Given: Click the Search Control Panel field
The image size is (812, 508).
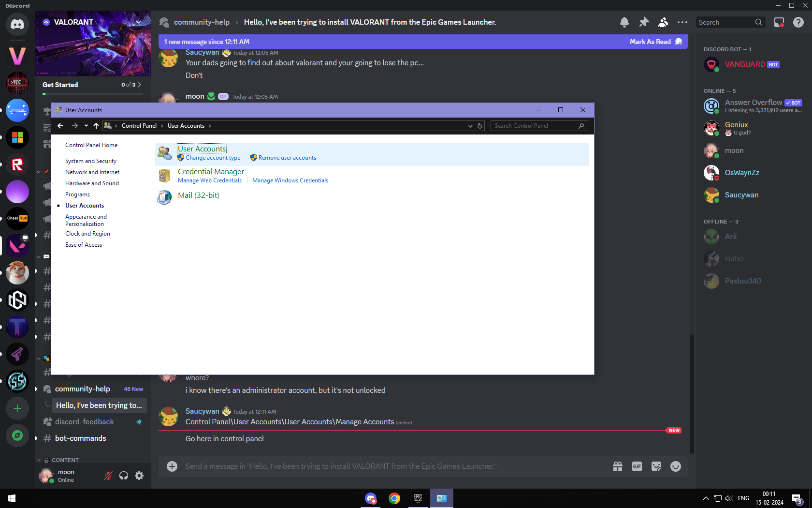Looking at the screenshot, I should (x=539, y=126).
